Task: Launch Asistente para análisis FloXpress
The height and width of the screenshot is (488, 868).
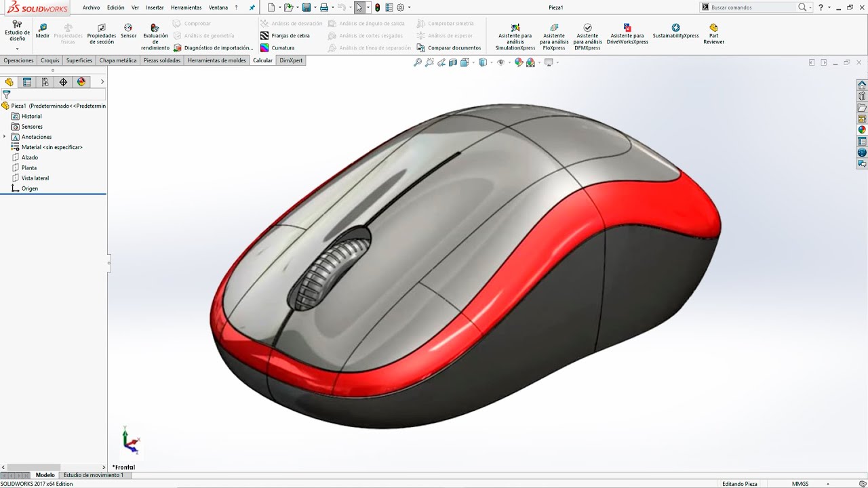Action: tap(554, 37)
